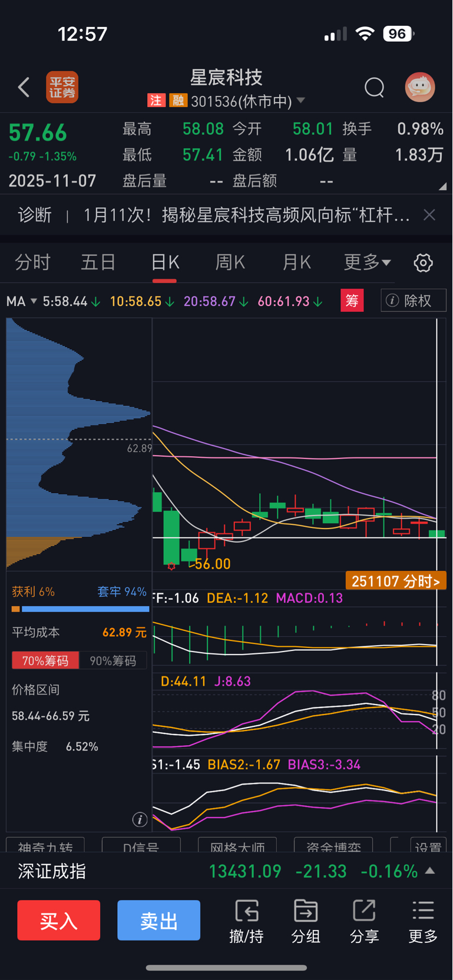Tap the 融 margin badge
Screen dimensions: 453x980
click(177, 101)
